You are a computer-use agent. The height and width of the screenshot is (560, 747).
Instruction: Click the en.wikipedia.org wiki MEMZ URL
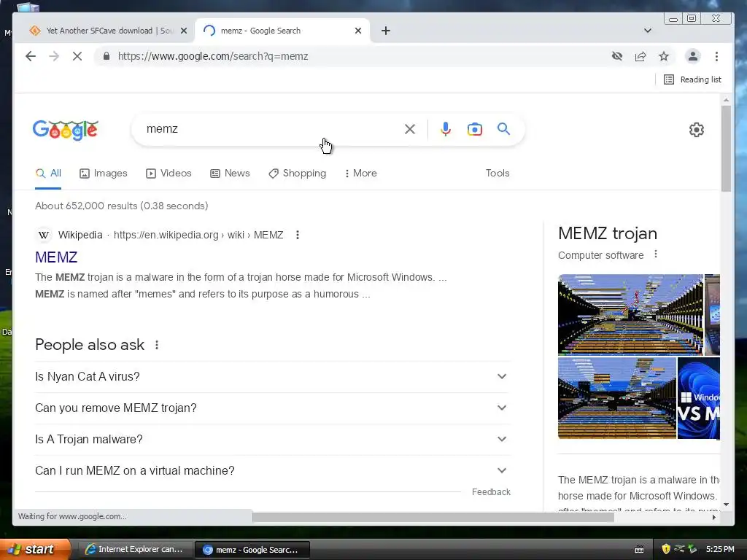(x=198, y=235)
